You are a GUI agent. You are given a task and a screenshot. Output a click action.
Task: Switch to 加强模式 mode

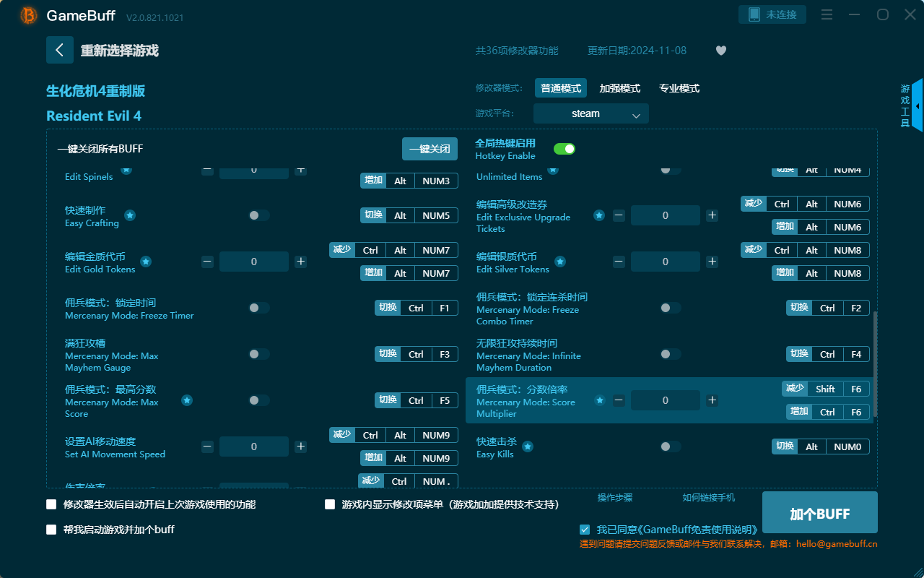point(618,87)
